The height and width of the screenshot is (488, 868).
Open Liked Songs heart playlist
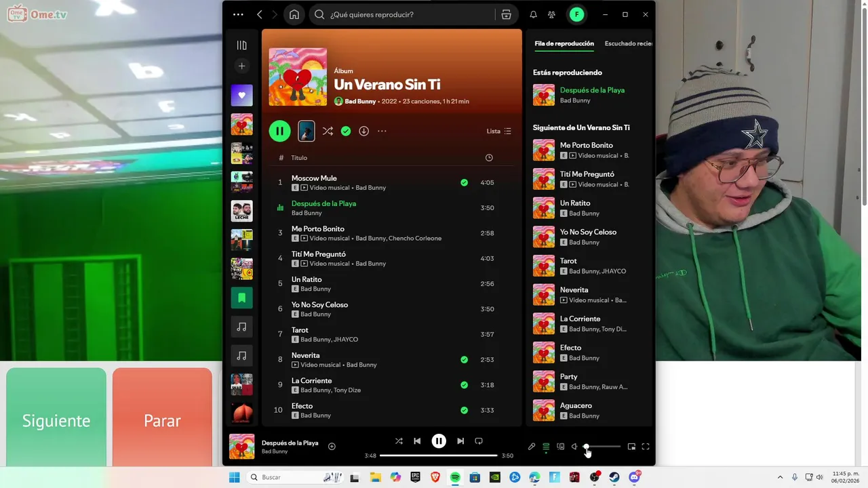(241, 96)
